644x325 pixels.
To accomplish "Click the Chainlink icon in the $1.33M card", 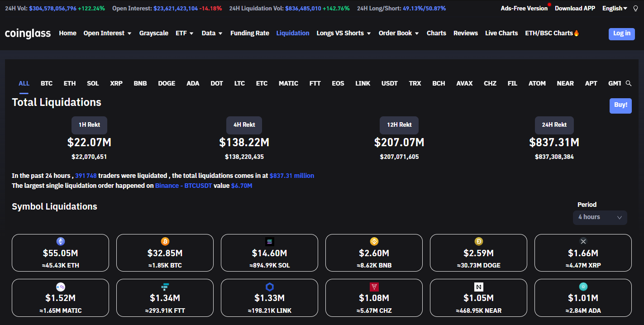I will coord(269,287).
